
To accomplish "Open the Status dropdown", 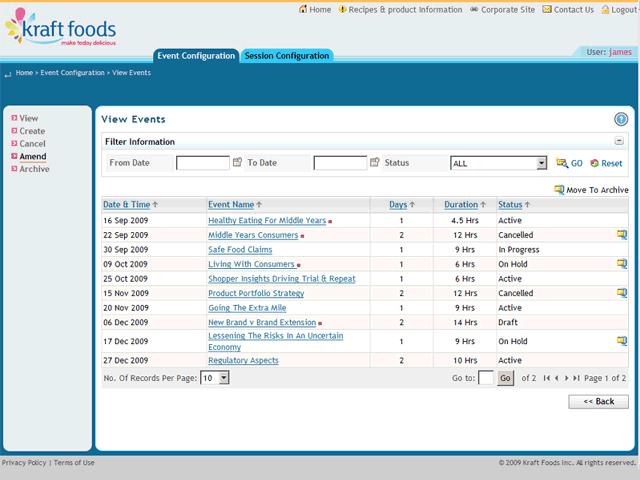I will click(541, 163).
